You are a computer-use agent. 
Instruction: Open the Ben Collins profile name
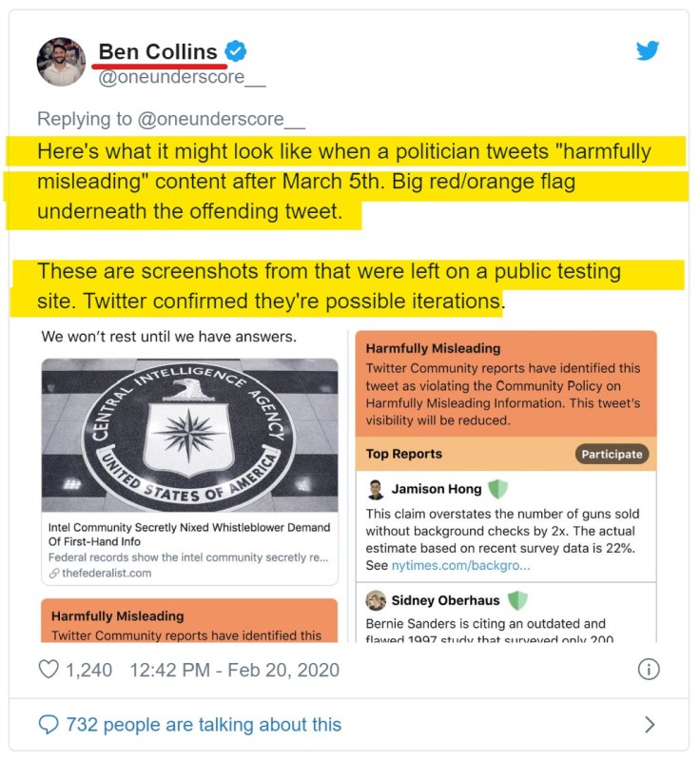click(x=158, y=51)
